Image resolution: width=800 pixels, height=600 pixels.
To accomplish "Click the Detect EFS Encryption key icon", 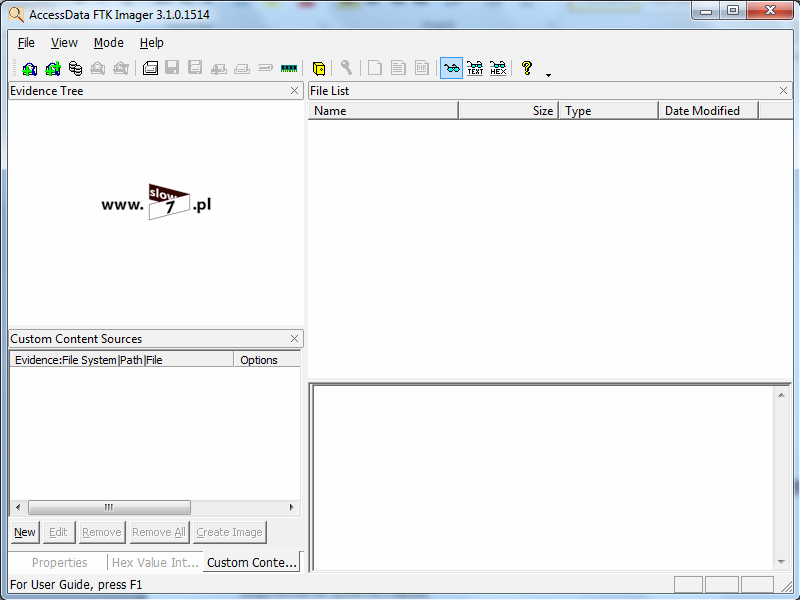I will tap(346, 68).
